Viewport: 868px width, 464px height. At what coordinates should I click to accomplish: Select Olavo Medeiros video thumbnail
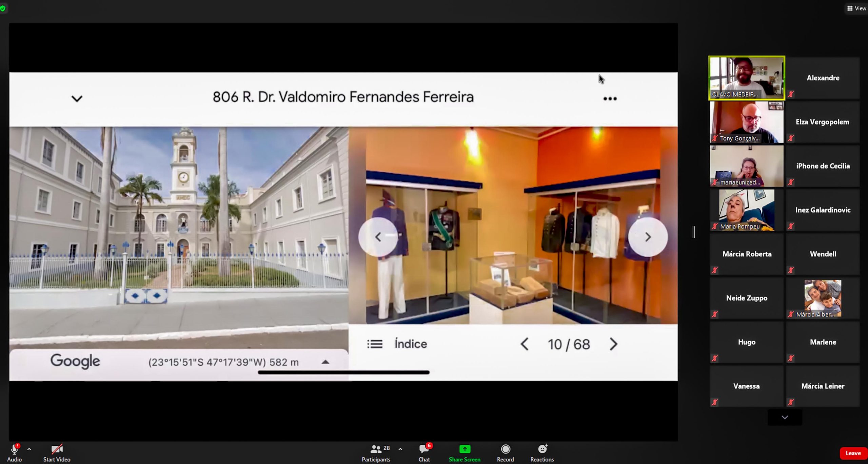click(x=747, y=78)
